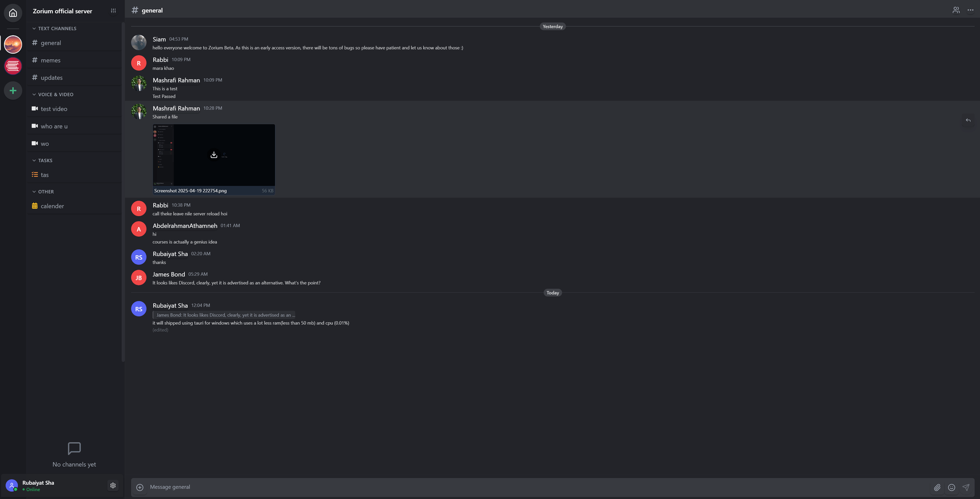Collapse the Other category

[43, 192]
